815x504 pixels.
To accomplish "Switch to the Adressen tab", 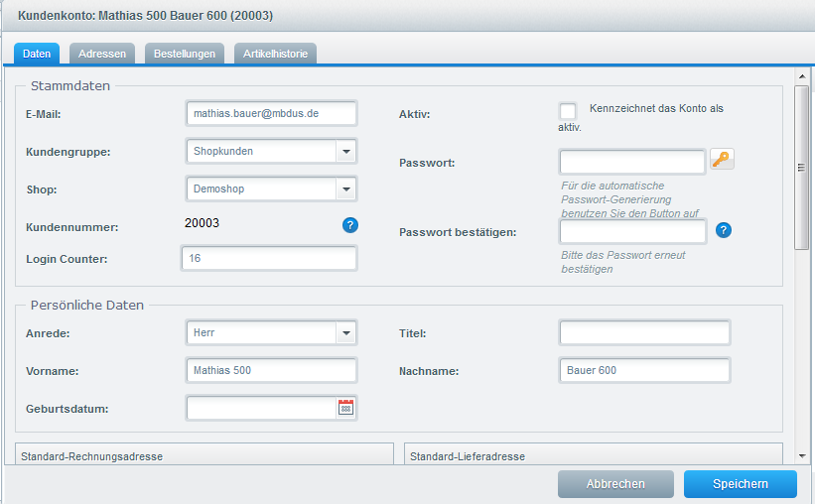I will (x=102, y=54).
